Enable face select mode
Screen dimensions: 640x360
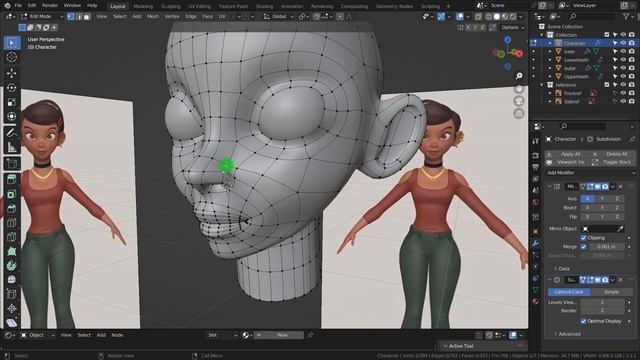(87, 17)
